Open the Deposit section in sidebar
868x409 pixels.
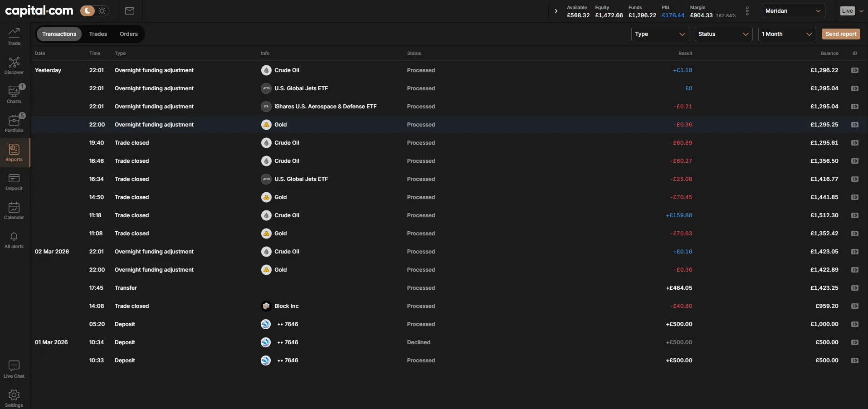[x=14, y=182]
